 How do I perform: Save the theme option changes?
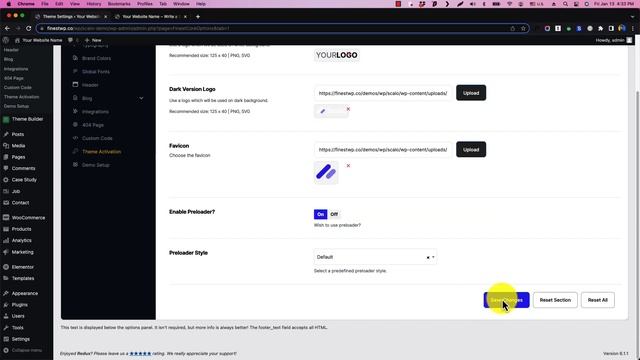click(x=507, y=300)
